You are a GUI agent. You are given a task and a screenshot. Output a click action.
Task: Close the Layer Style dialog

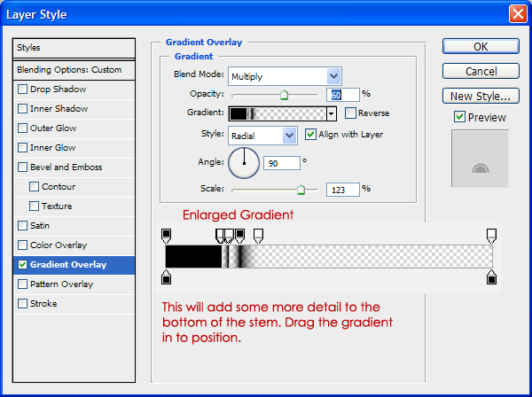518,14
